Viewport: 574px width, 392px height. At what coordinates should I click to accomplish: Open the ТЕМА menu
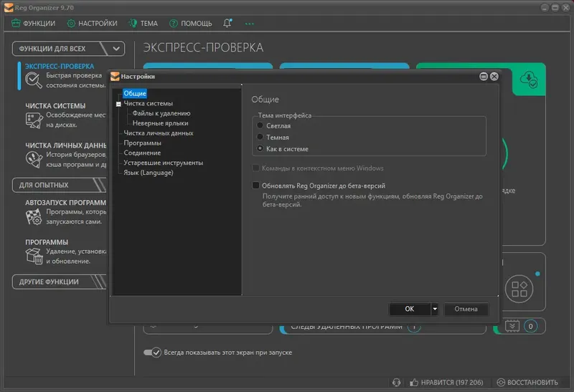[x=143, y=24]
